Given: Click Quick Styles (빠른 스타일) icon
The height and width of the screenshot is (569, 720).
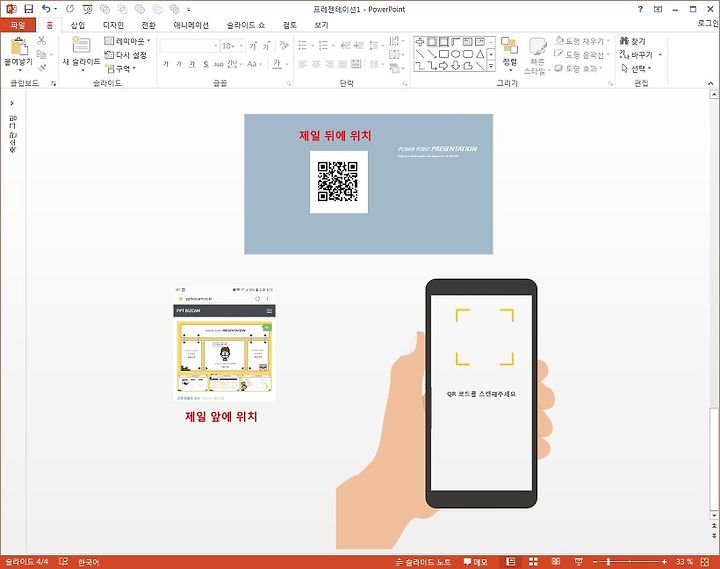Looking at the screenshot, I should coord(537,47).
